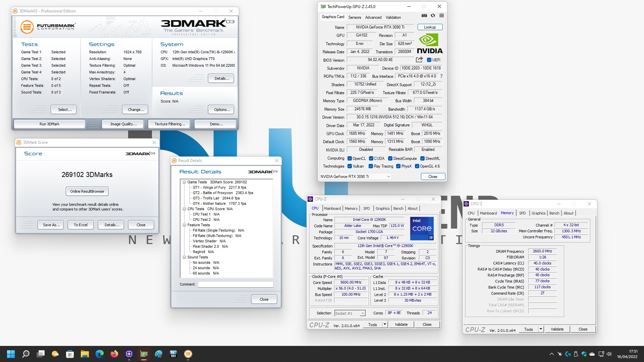Image resolution: width=644 pixels, height=362 pixels.
Task: Click volume speaker tray icon
Action: (609, 354)
